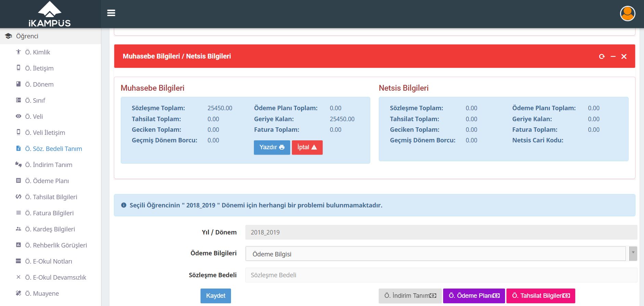Screen dimensions: 644x306
Task: Click the Ö. Tahsilat Bilgileri icon
Action: (x=18, y=196)
